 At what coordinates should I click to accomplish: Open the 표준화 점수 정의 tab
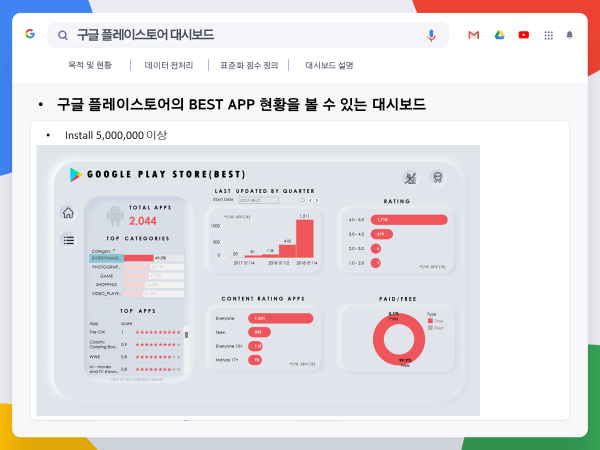[x=249, y=65]
